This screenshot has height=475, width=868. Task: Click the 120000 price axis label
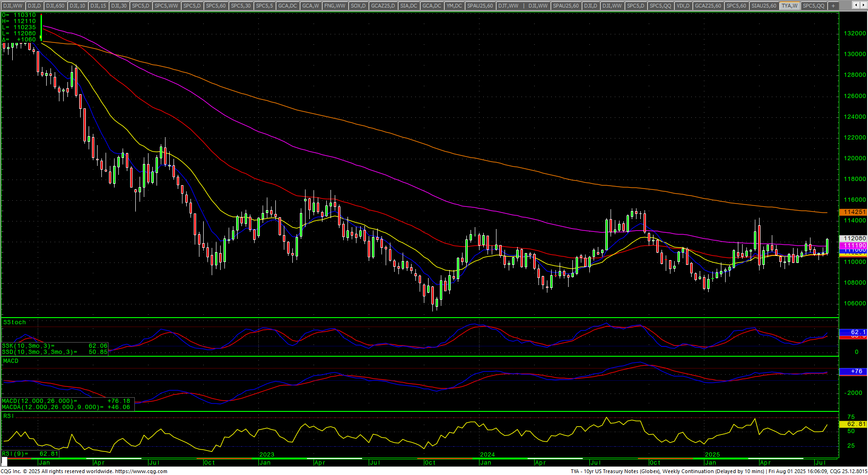[x=855, y=158]
